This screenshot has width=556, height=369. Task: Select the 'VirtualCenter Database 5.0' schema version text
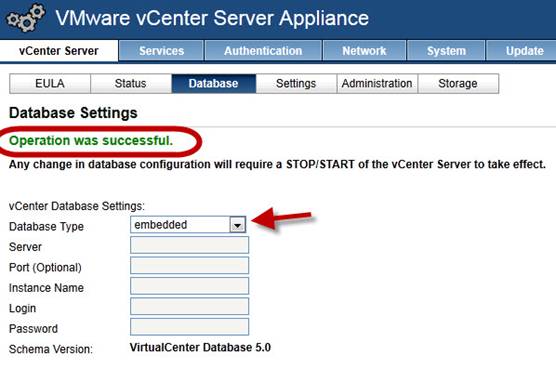200,347
